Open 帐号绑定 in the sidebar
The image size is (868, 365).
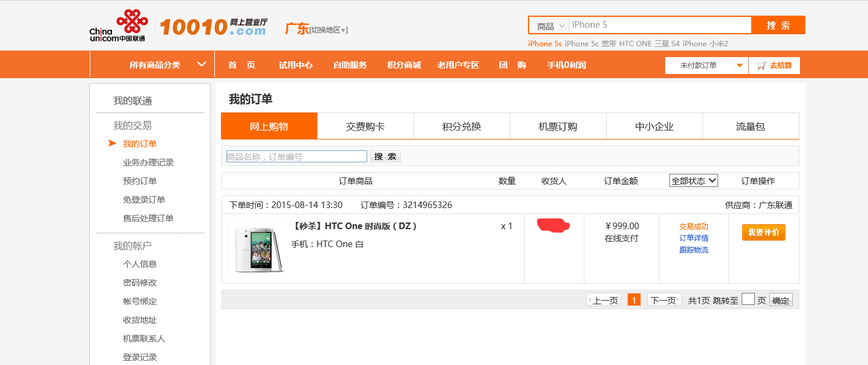pos(140,301)
